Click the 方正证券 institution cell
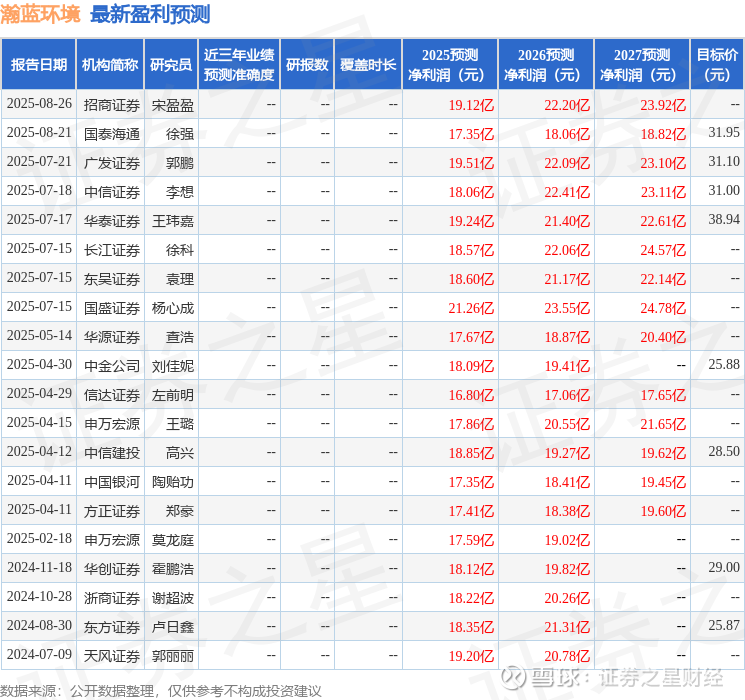The height and width of the screenshot is (700, 745). click(112, 510)
